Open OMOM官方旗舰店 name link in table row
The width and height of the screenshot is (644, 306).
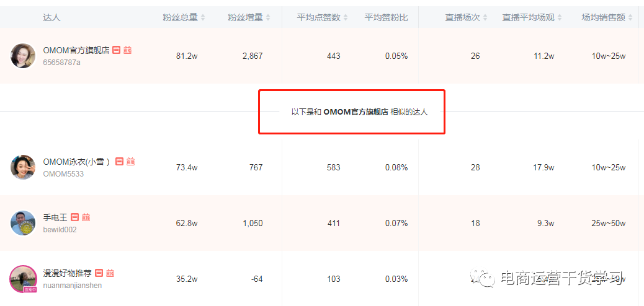76,50
